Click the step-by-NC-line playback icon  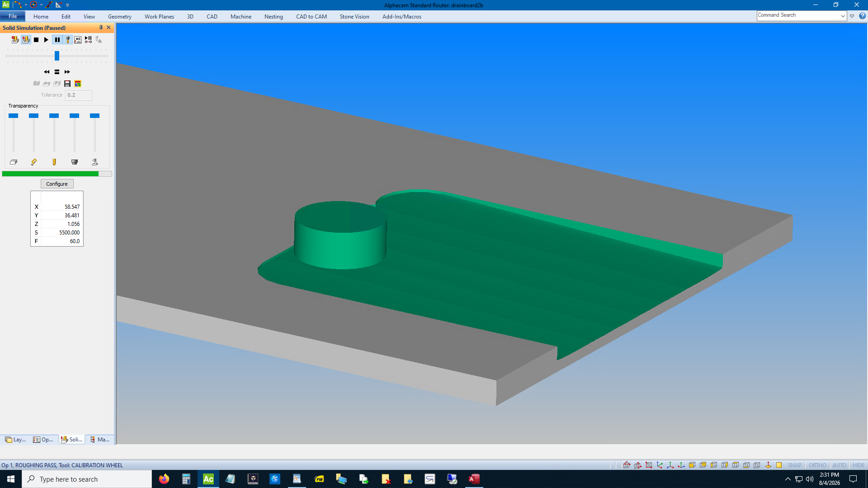pos(78,40)
